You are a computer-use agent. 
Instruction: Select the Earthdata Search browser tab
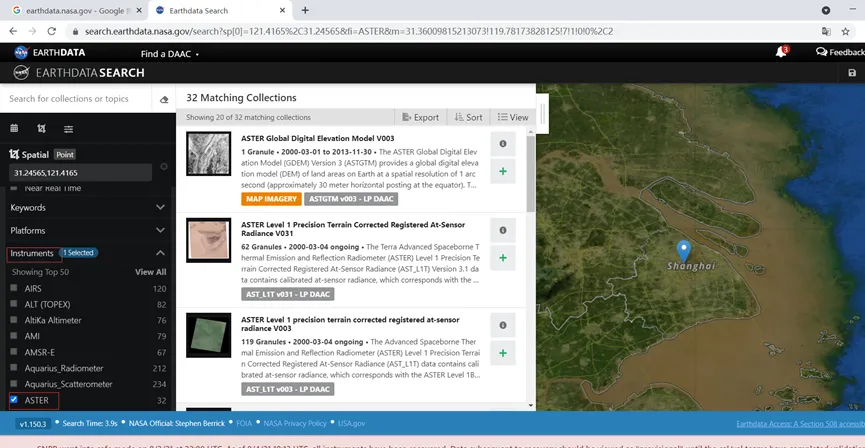(x=219, y=10)
